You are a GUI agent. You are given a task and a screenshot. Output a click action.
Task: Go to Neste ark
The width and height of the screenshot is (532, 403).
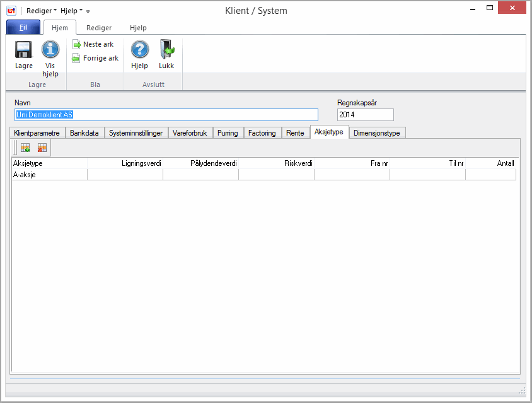[x=93, y=44]
